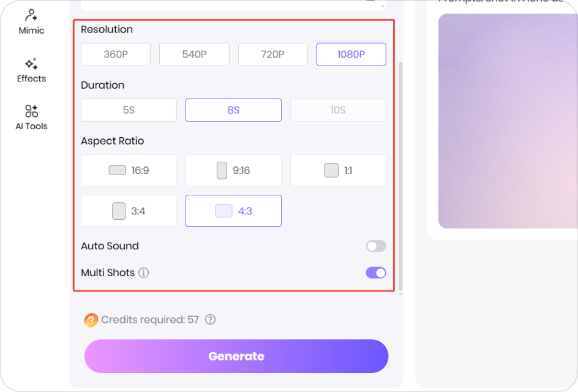Open the Multi Shots info tooltip
This screenshot has width=578, height=392.
click(143, 273)
